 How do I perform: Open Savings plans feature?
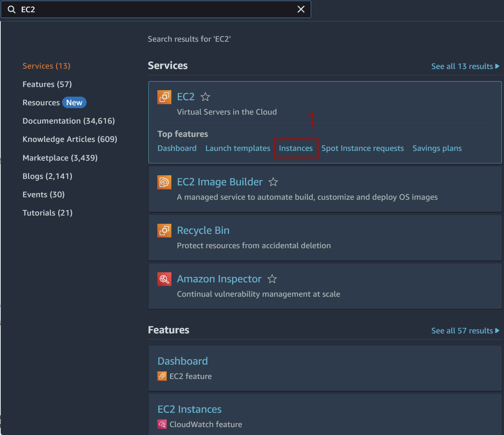(x=437, y=148)
